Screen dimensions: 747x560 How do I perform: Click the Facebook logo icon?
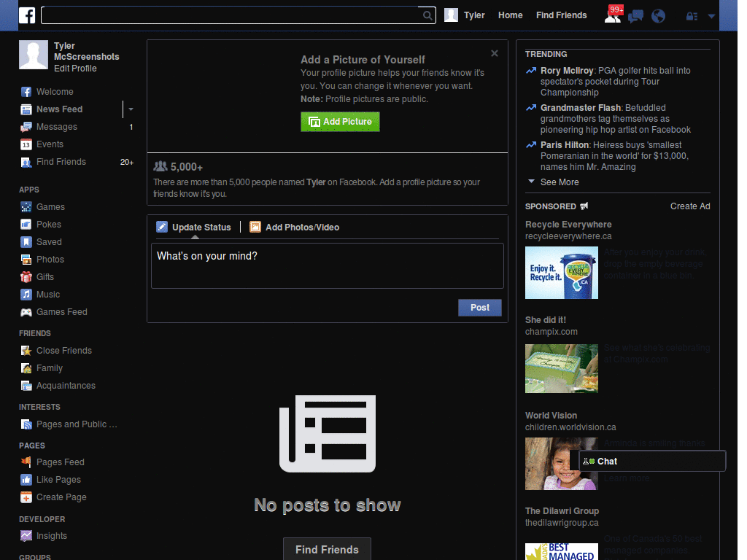pyautogui.click(x=27, y=15)
